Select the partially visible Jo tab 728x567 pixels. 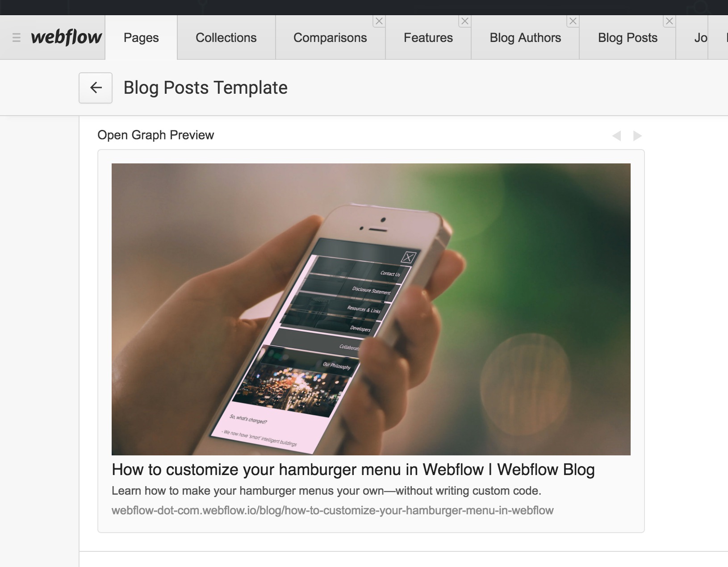[692, 38]
